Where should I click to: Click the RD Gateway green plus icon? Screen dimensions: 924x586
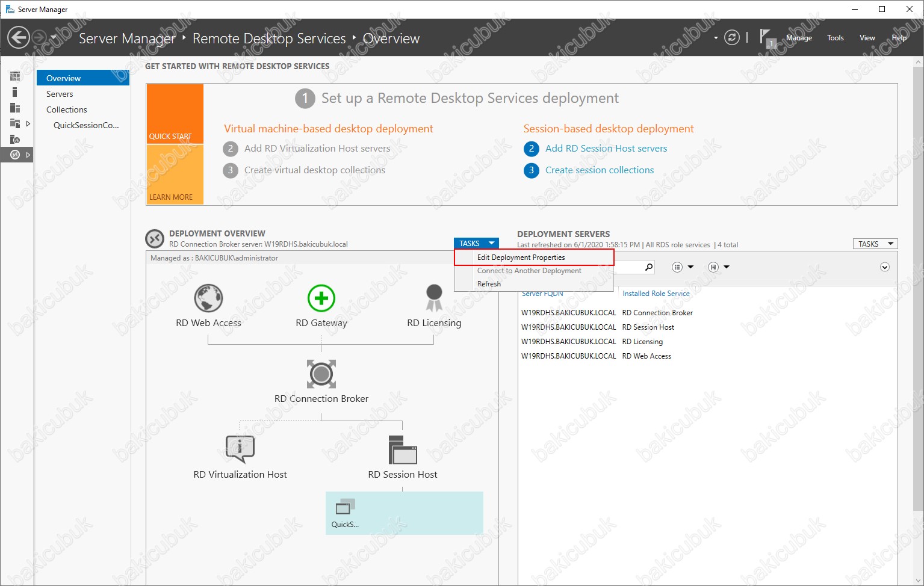[x=321, y=298]
